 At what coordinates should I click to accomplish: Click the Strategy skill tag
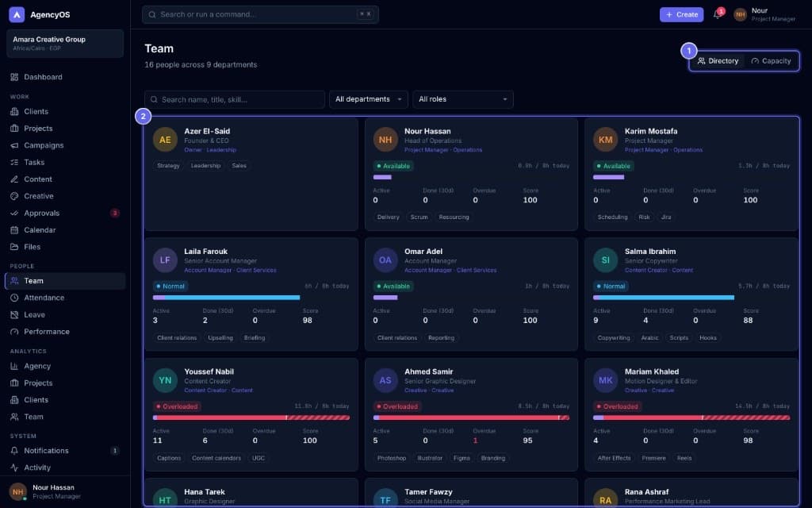pos(168,166)
